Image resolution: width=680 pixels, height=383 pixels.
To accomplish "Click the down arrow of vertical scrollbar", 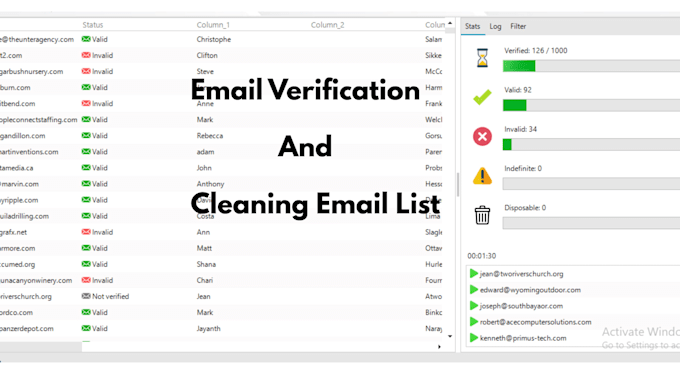I will point(450,336).
